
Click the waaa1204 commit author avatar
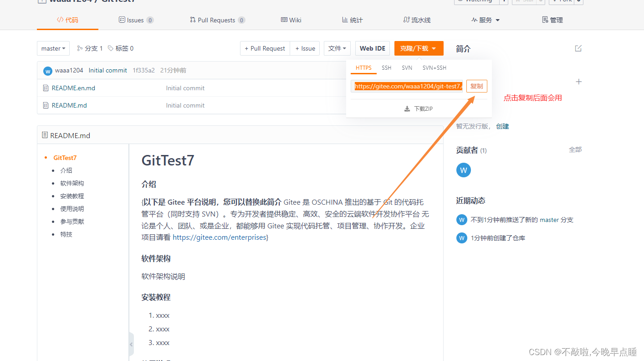point(48,71)
